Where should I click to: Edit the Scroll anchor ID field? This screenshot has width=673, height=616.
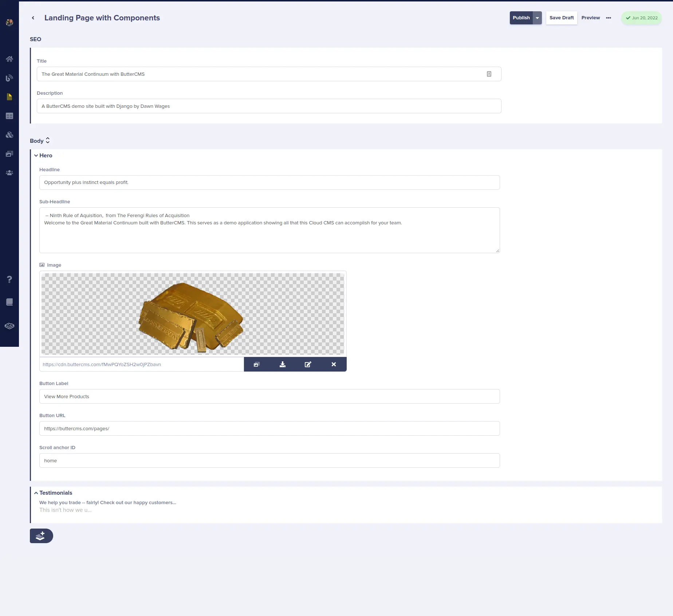(269, 460)
